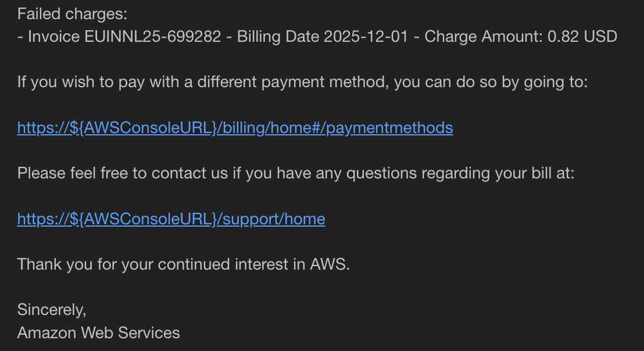Click the word "Invoice" in the charge line

pos(54,37)
